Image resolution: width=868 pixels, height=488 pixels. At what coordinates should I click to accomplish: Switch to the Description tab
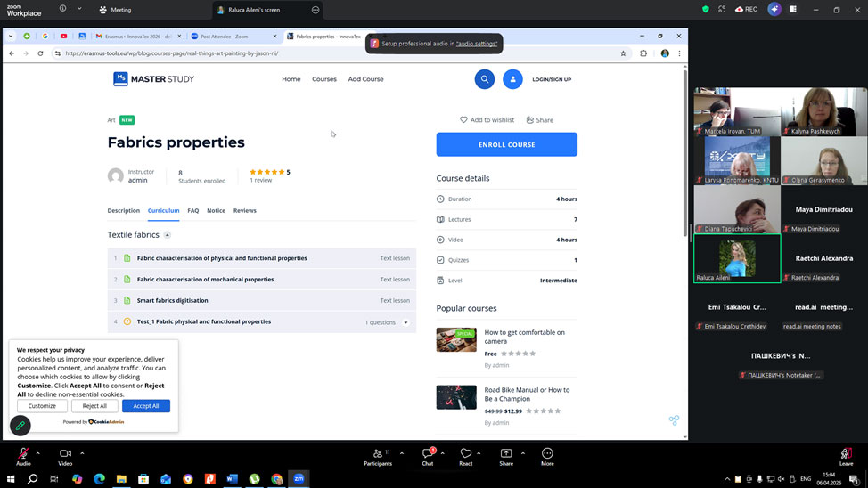click(x=124, y=211)
